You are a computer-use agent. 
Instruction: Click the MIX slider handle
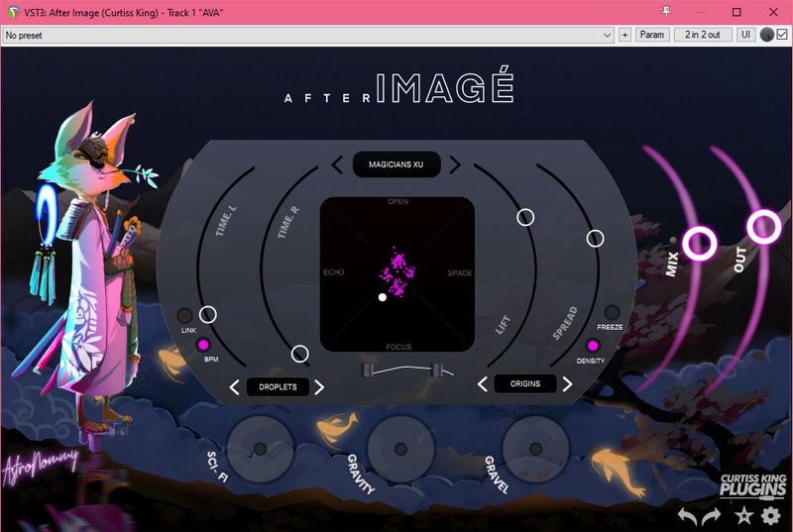(x=700, y=242)
